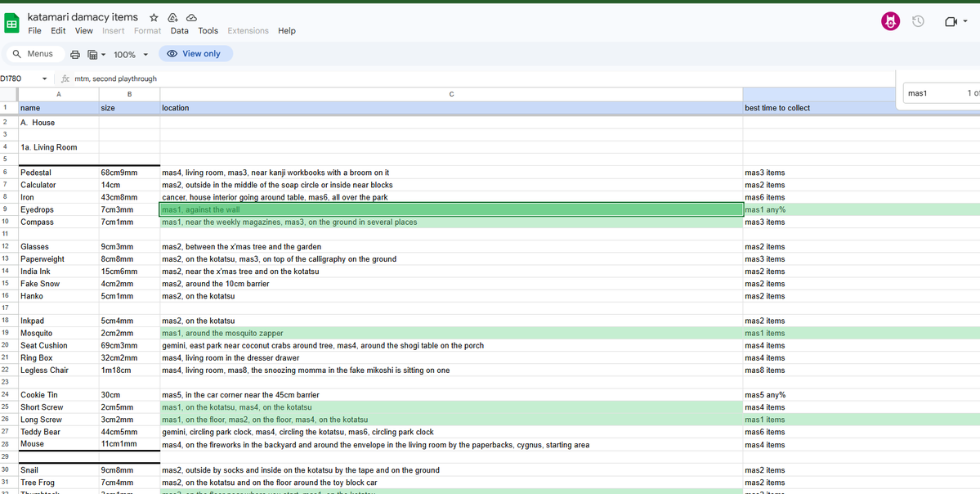The width and height of the screenshot is (980, 494).
Task: Click the 'best time to collect' header cell
Action: [x=861, y=108]
